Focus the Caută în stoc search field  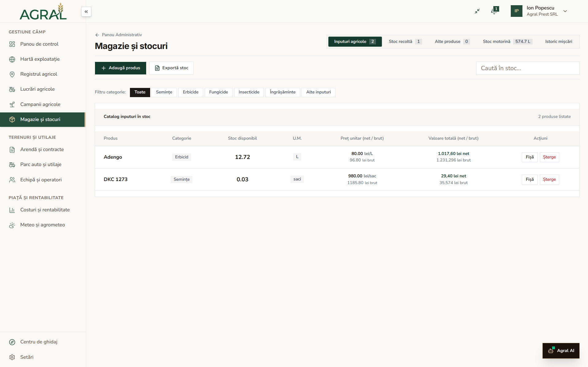pyautogui.click(x=528, y=68)
